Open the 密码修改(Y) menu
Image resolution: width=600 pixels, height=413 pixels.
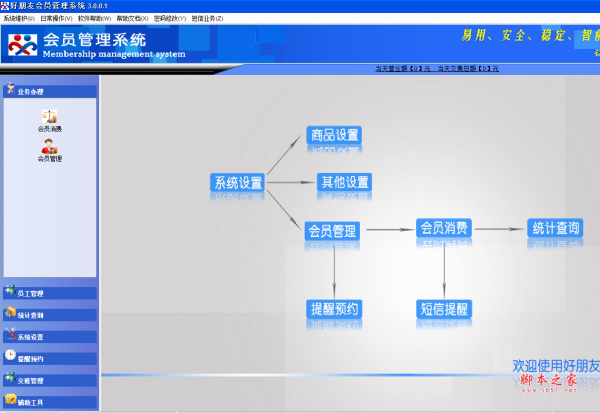[170, 18]
